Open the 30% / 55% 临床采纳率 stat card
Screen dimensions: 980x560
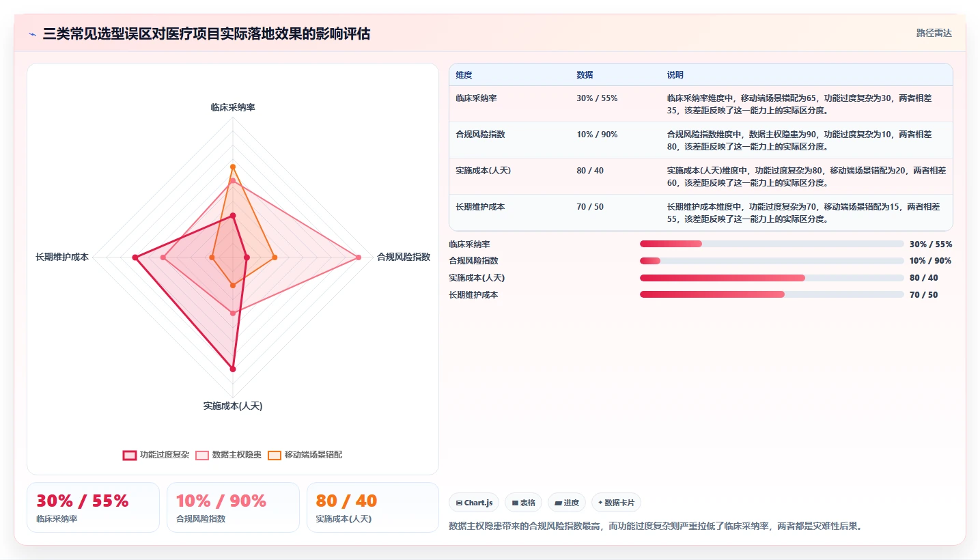(93, 507)
